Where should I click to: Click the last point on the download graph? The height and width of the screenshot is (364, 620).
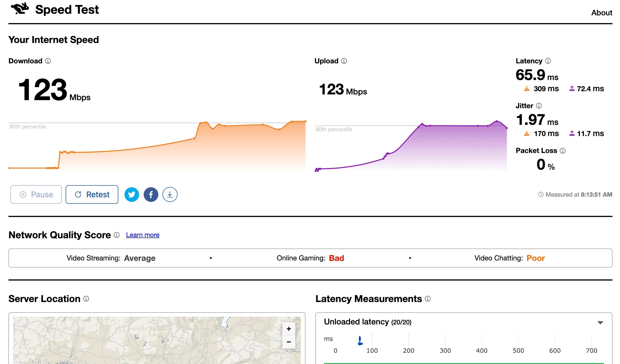pos(305,121)
